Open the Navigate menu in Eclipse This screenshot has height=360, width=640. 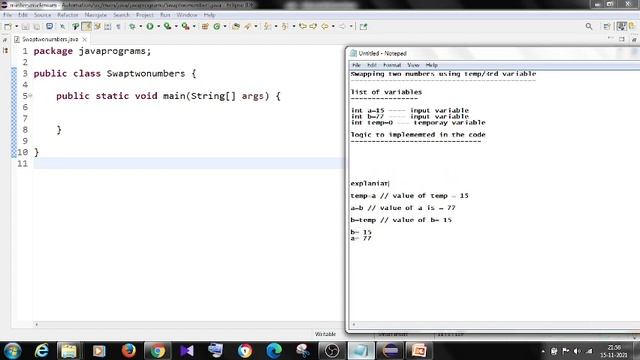96,15
